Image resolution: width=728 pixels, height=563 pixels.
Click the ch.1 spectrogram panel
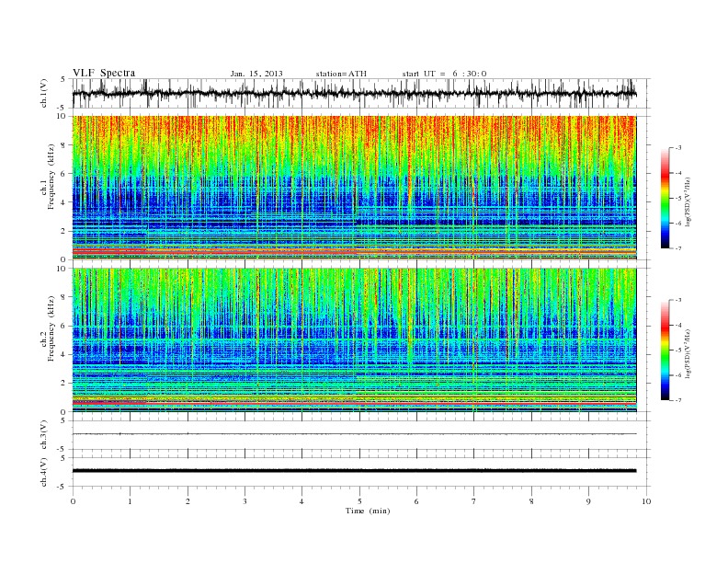pyautogui.click(x=354, y=188)
